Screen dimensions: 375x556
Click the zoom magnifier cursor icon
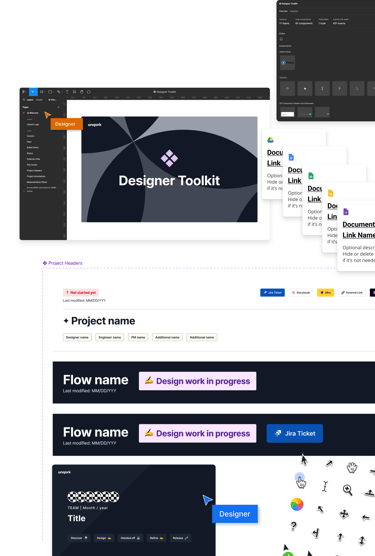click(347, 490)
